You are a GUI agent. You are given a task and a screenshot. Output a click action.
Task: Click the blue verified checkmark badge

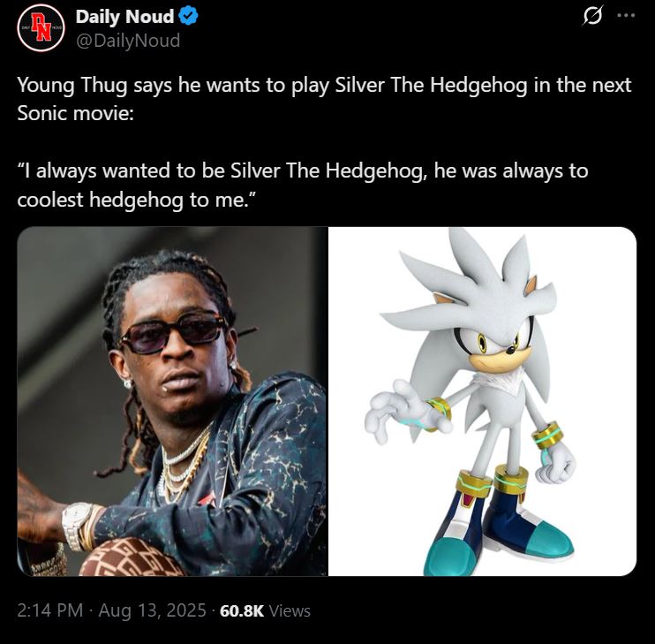click(x=188, y=16)
